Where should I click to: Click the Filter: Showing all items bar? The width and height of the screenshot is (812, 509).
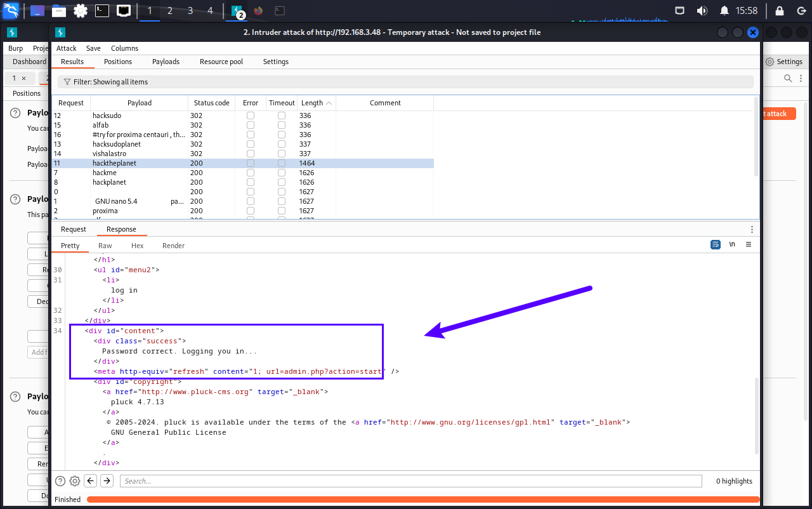click(x=405, y=82)
